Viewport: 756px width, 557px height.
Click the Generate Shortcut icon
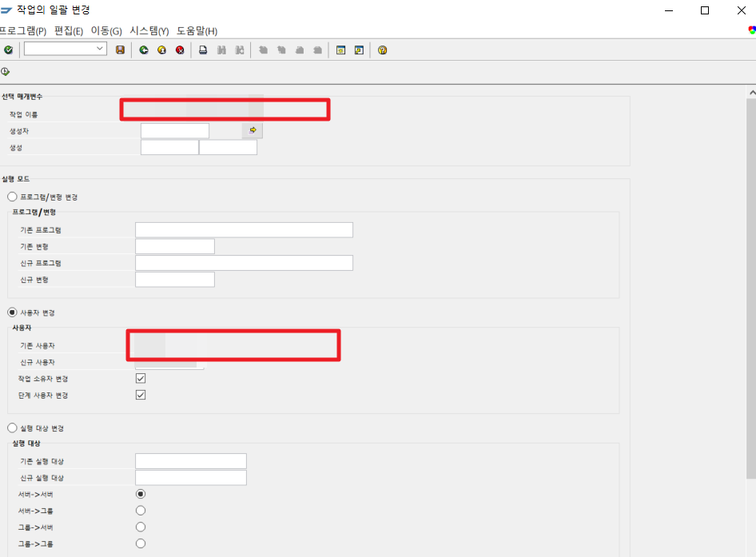coord(359,50)
